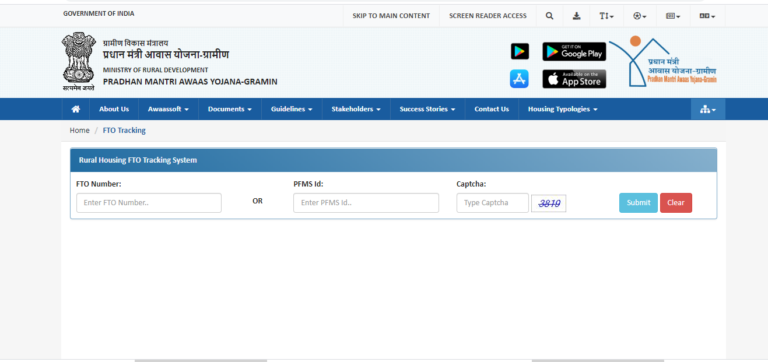Open the Available on the App Store badge

point(574,79)
